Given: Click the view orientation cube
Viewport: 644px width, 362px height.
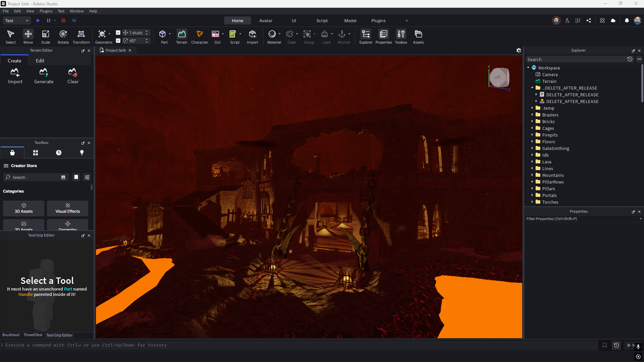Looking at the screenshot, I should (499, 77).
